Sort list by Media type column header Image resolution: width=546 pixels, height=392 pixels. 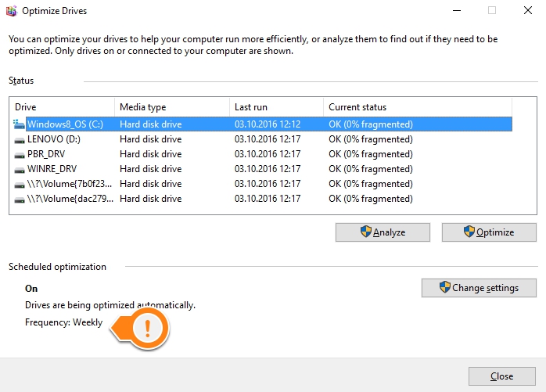171,107
